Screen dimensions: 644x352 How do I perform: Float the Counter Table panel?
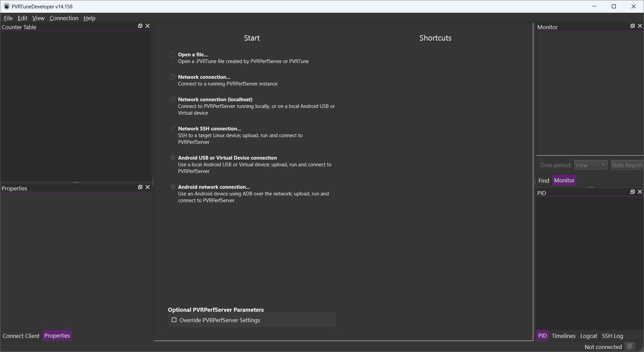tap(140, 26)
